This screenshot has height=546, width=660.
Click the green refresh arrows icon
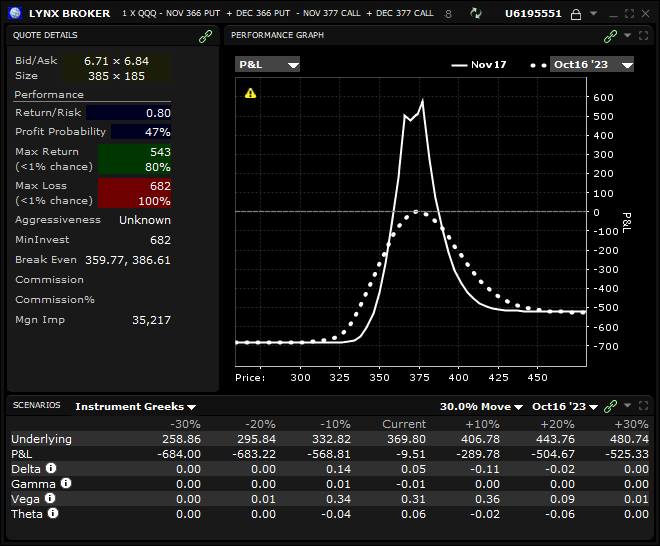pyautogui.click(x=476, y=13)
